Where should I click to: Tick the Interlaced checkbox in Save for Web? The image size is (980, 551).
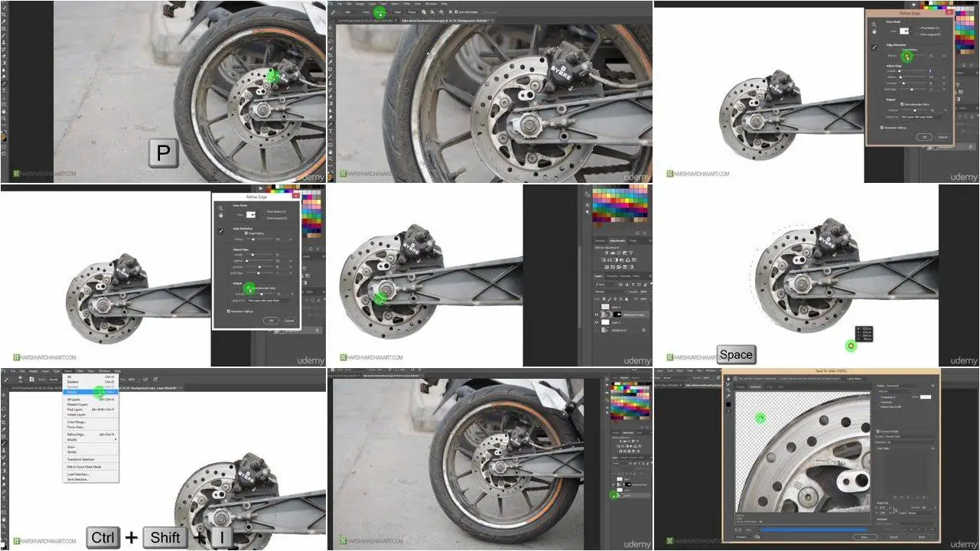[x=878, y=403]
